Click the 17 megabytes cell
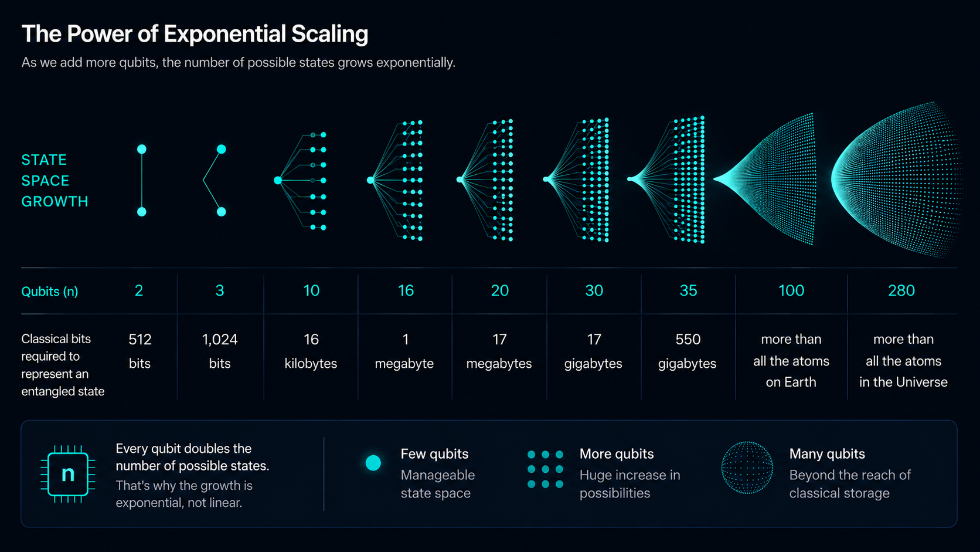 499,351
